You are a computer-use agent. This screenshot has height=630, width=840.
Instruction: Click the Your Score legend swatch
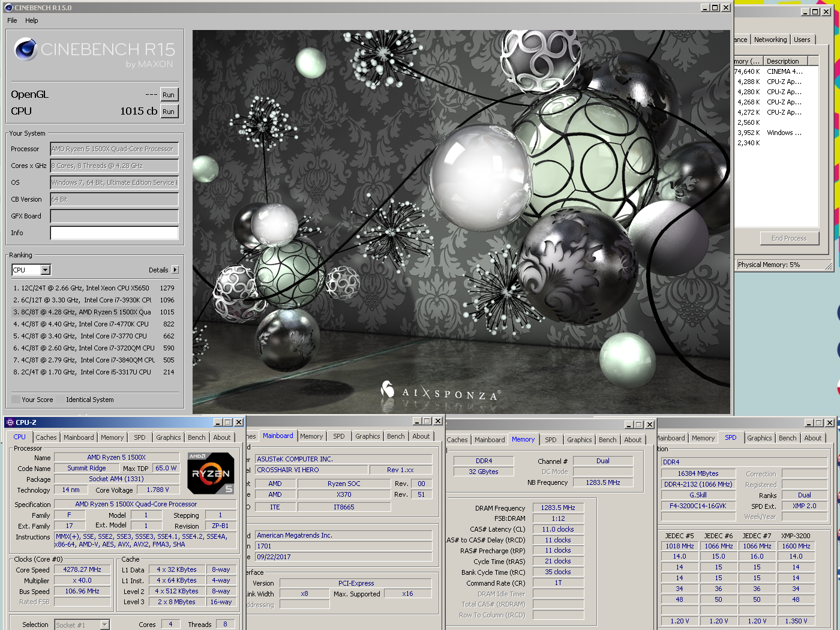(x=16, y=400)
